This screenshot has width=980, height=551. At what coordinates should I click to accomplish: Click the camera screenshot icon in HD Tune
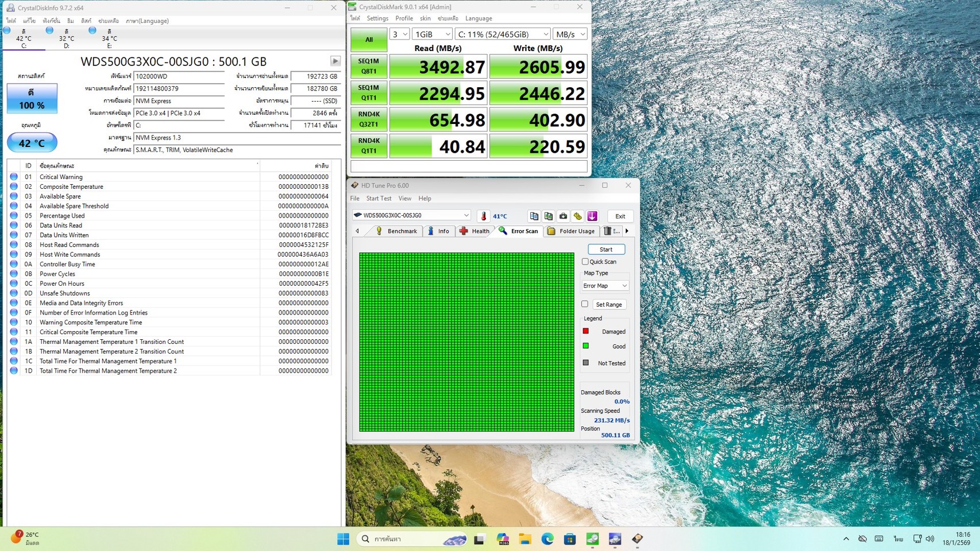[563, 216]
